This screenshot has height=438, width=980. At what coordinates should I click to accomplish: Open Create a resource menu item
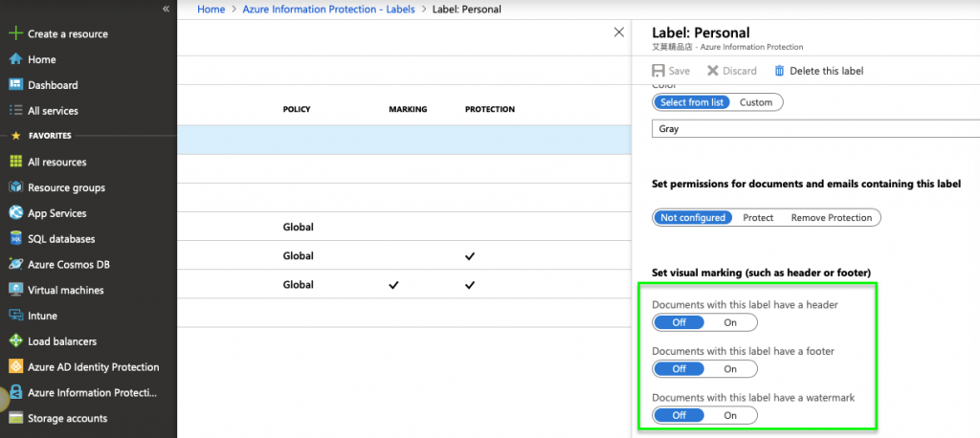pos(68,33)
